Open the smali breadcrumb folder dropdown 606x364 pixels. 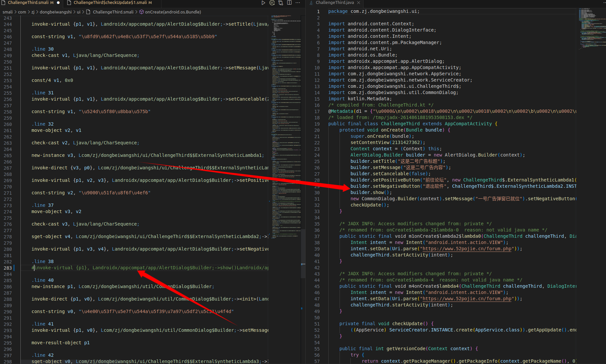8,12
